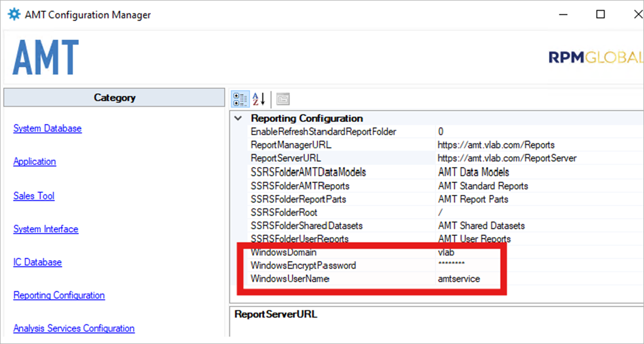Select the WindowsEncryptPassword property name
This screenshot has height=344, width=644.
coord(303,265)
